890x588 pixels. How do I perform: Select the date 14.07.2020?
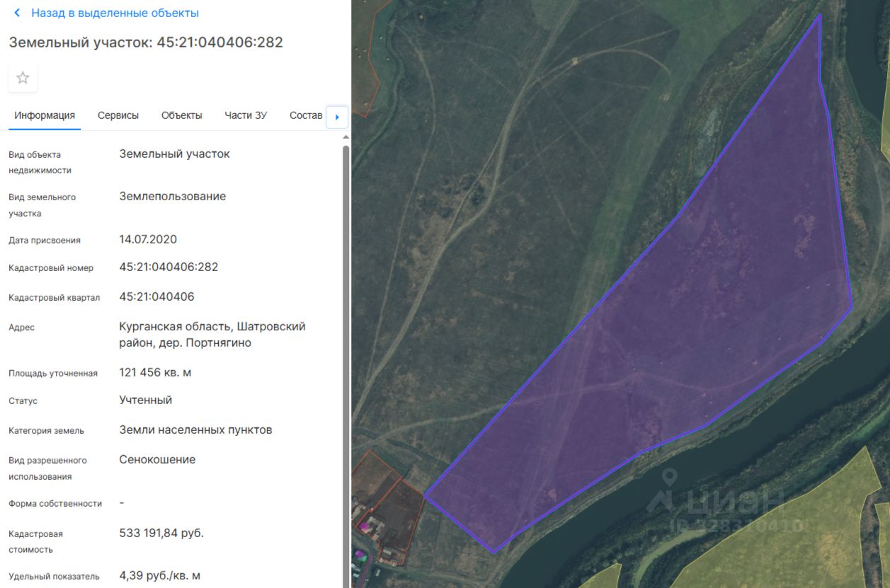(148, 239)
